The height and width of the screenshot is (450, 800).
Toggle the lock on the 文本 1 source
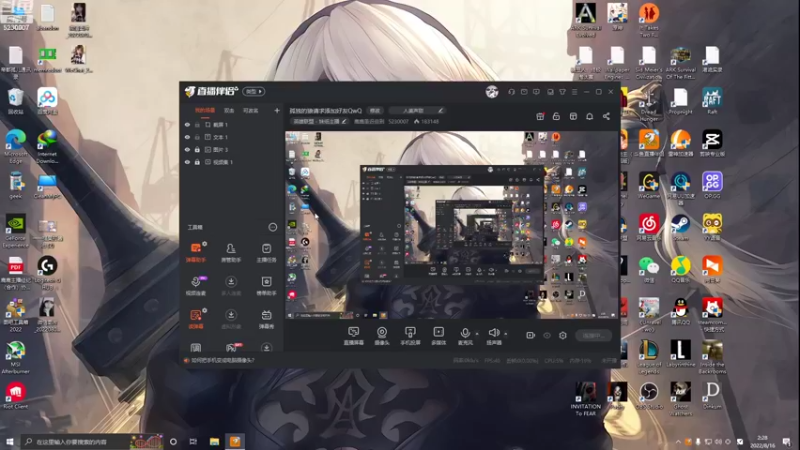(x=197, y=137)
